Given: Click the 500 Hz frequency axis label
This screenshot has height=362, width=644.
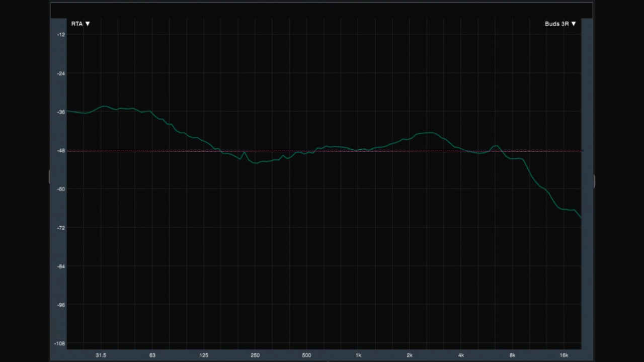Looking at the screenshot, I should (306, 354).
